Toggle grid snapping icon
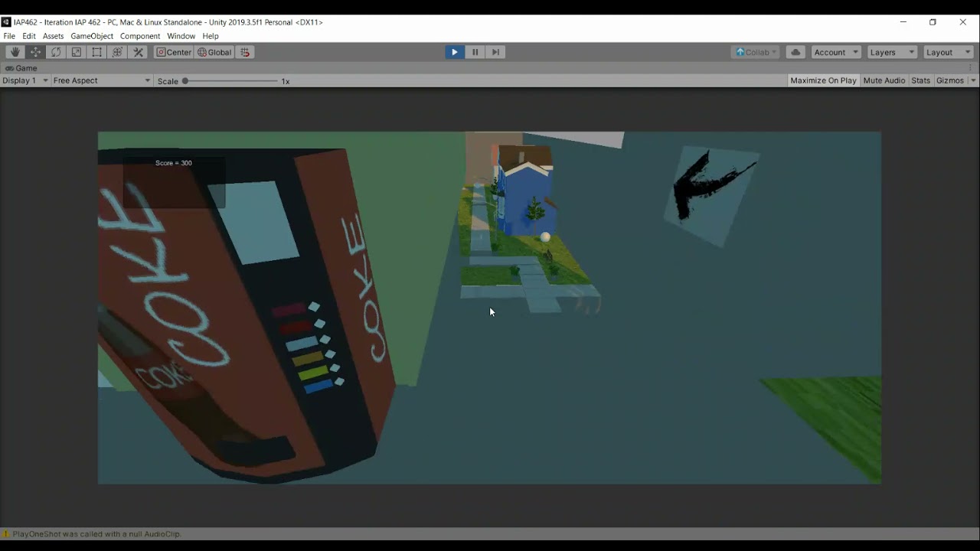The image size is (980, 551). coord(245,52)
